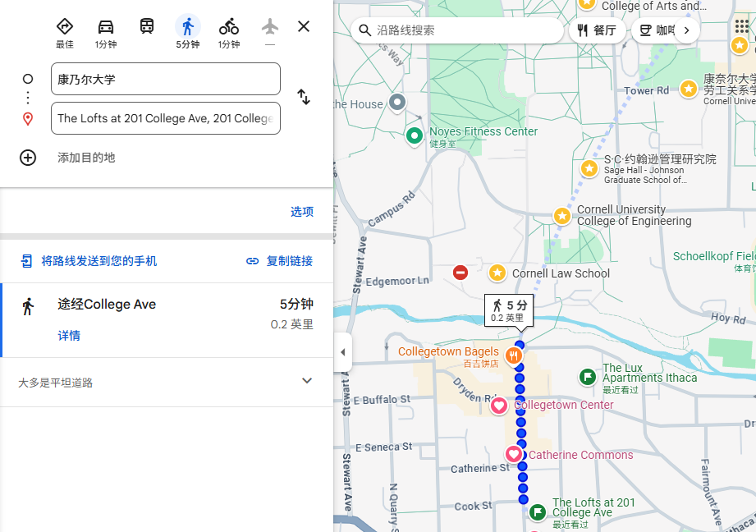Viewport: 756px width, 532px height.
Task: Collapse the side panel with arrow
Action: click(x=342, y=352)
